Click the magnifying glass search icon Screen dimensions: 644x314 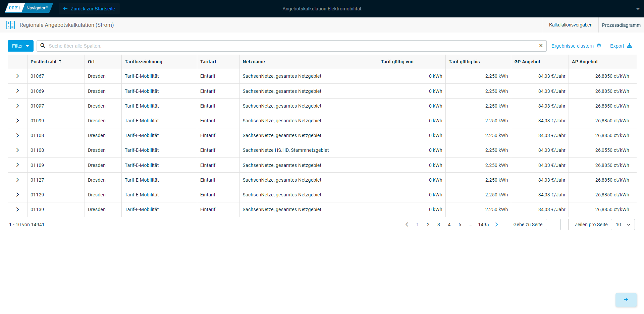click(x=43, y=46)
